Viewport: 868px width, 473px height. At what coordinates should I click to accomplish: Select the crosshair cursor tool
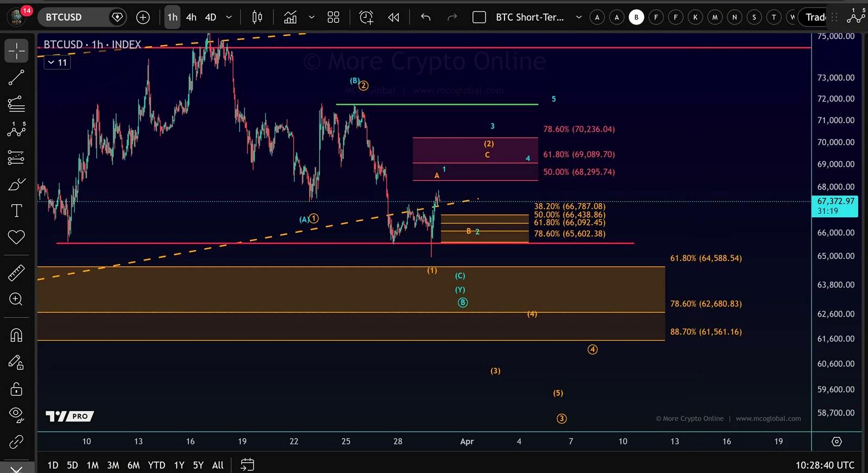click(16, 51)
